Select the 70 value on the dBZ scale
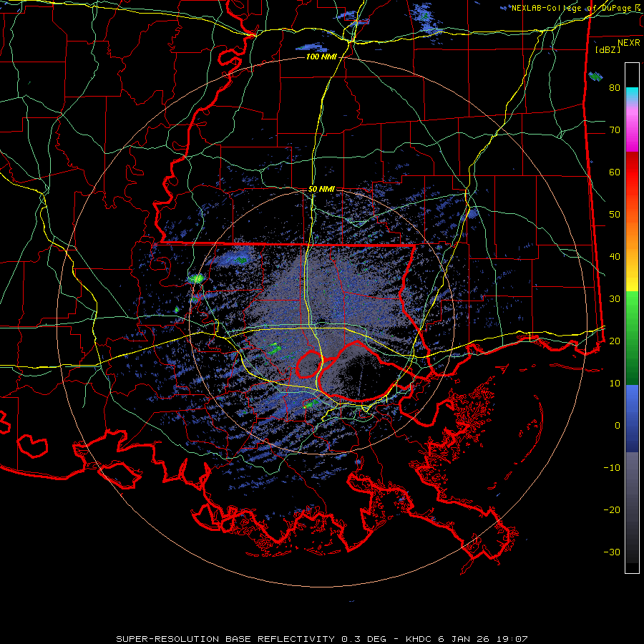This screenshot has height=644, width=644. pos(615,130)
